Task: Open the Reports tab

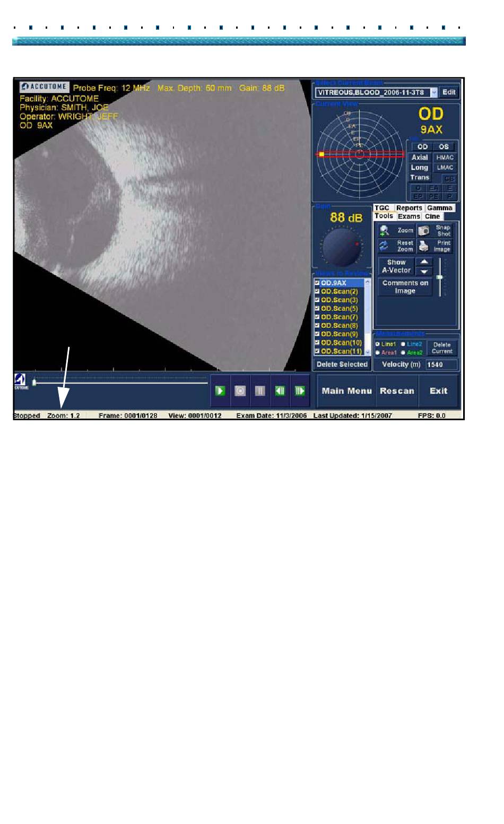Action: pyautogui.click(x=409, y=208)
